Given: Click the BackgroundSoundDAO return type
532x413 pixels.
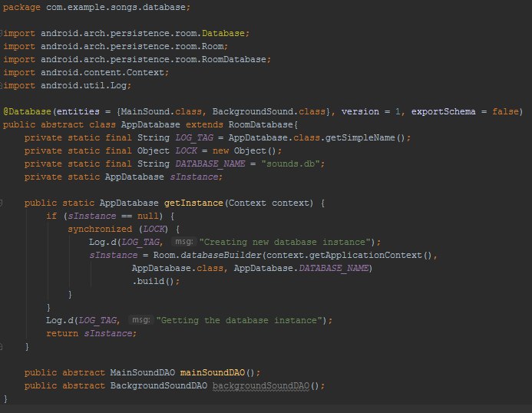Looking at the screenshot, I should click(159, 385).
